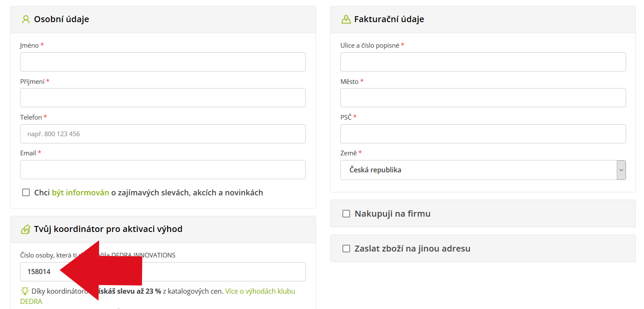Tick the Nakupuji na firmu checkbox
This screenshot has width=644, height=309.
click(x=346, y=214)
